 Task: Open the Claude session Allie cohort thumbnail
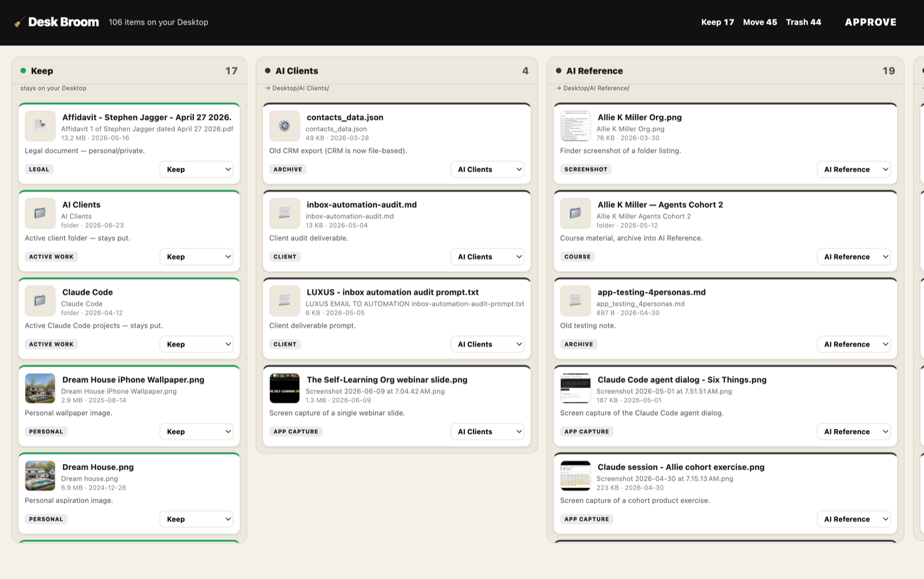click(575, 476)
